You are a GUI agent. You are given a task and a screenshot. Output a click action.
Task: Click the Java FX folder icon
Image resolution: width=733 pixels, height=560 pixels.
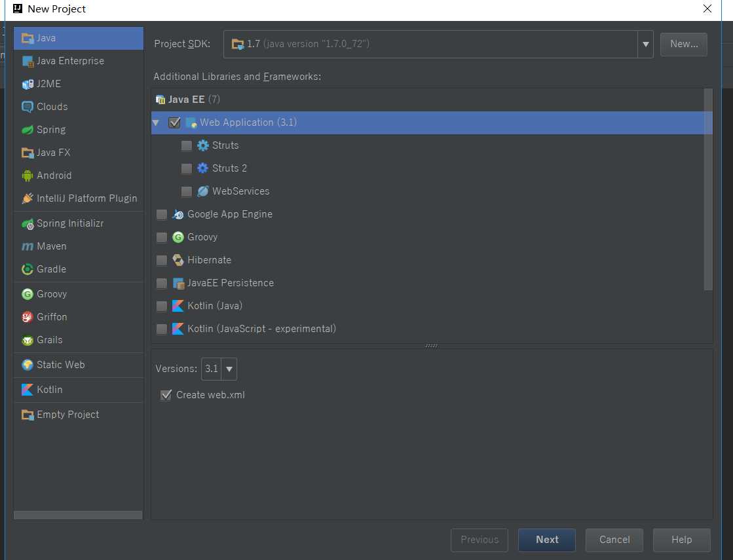pos(28,153)
